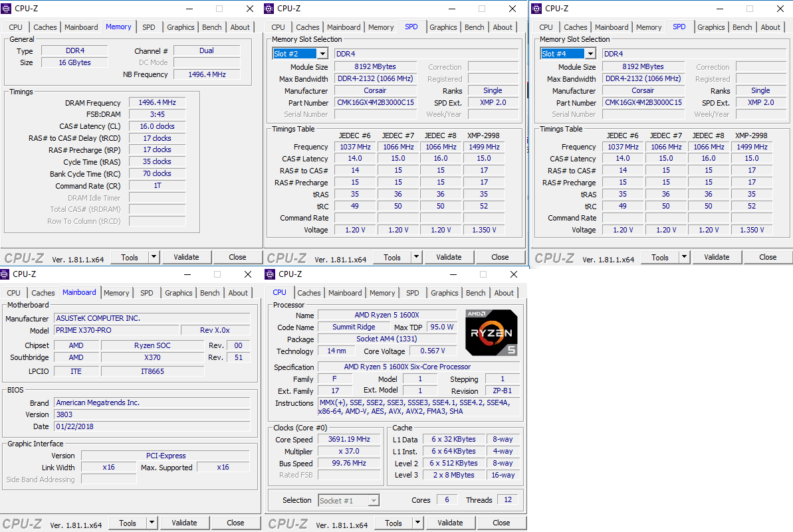Open the Slot #4 memory slot dropdown
This screenshot has height=532, width=793.
click(x=591, y=54)
